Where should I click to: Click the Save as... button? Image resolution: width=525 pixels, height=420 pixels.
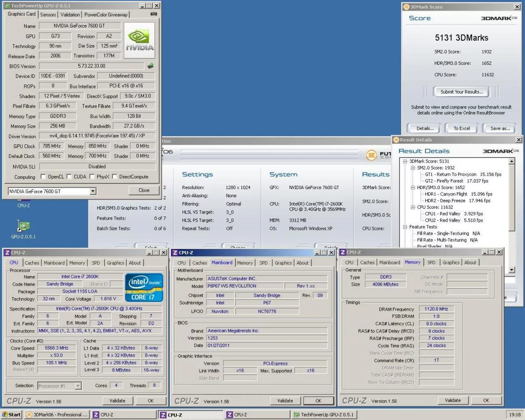click(500, 128)
